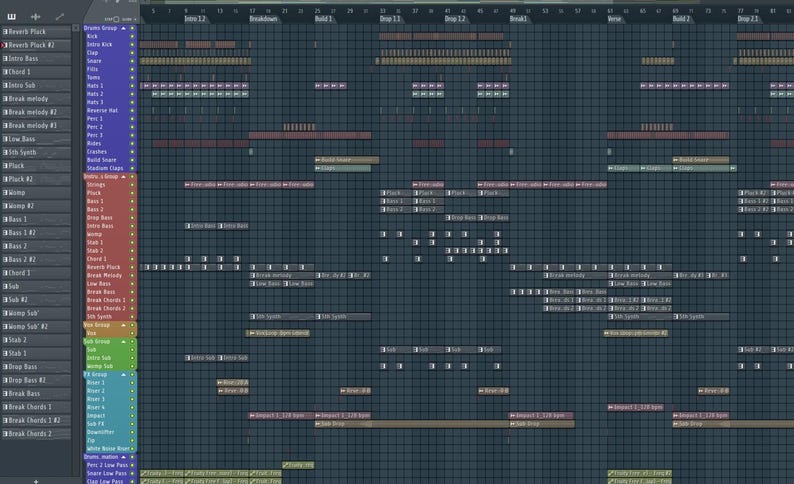Click the Snare Low Pass track name
The width and height of the screenshot is (794, 484).
pyautogui.click(x=107, y=473)
